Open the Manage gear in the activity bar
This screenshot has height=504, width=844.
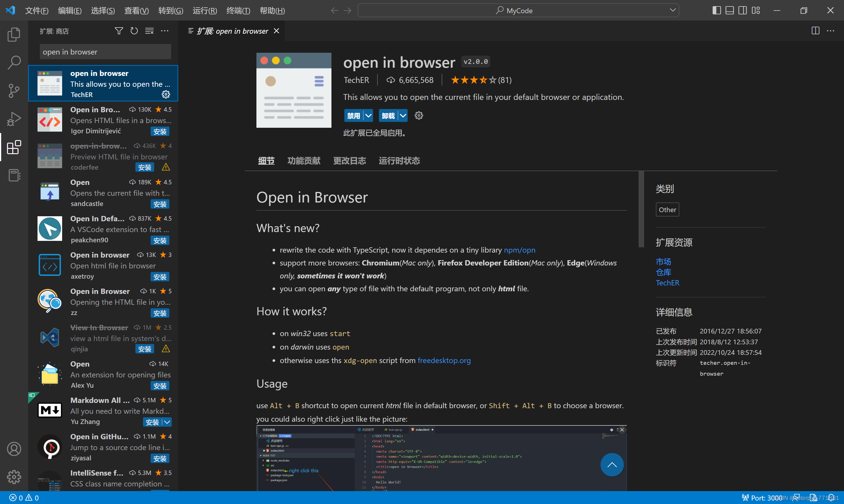coord(14,477)
